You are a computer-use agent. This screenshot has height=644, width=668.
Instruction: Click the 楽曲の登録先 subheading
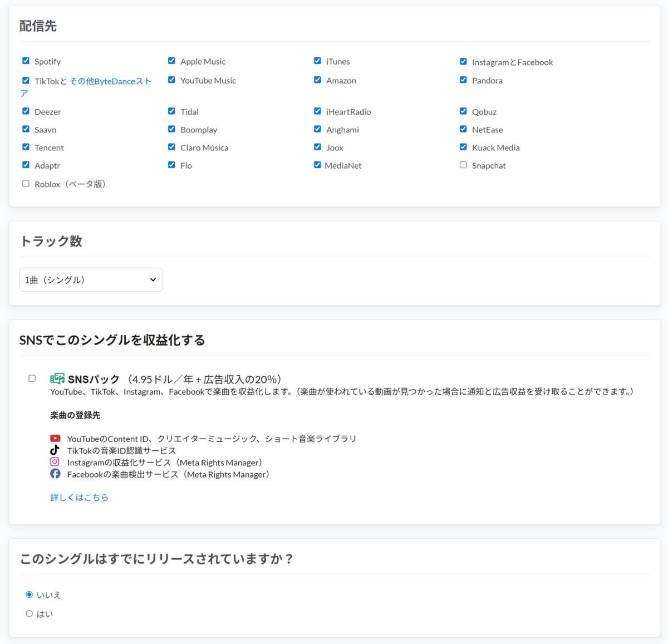pos(75,415)
